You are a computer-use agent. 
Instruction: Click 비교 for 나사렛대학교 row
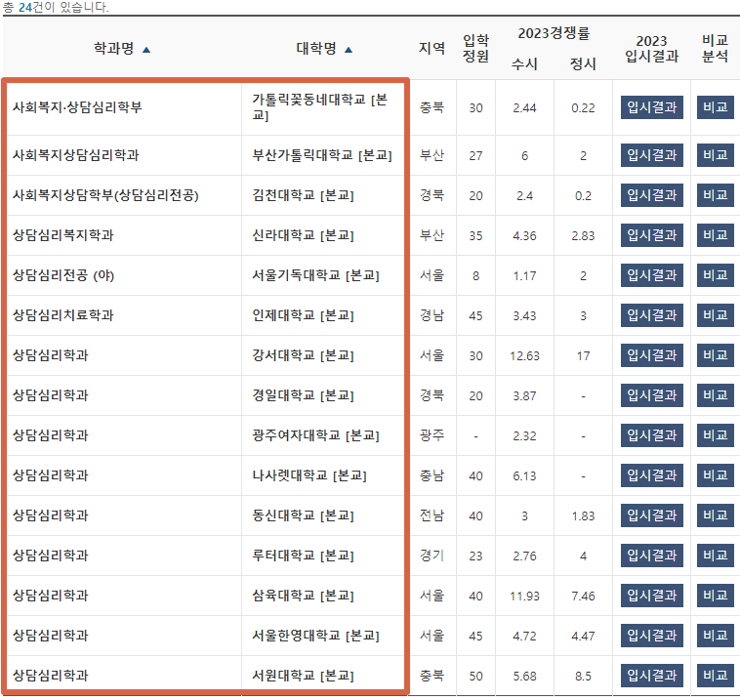[715, 475]
